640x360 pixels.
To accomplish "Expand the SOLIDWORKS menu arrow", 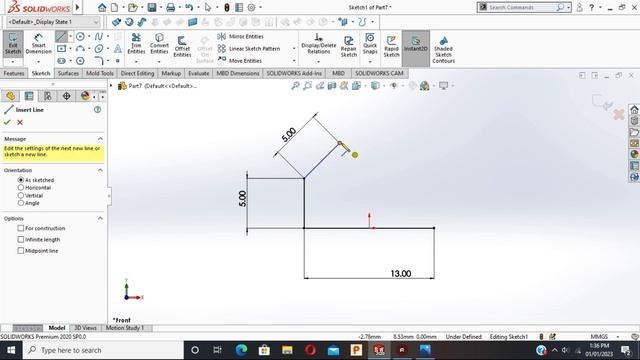I will tap(77, 7).
